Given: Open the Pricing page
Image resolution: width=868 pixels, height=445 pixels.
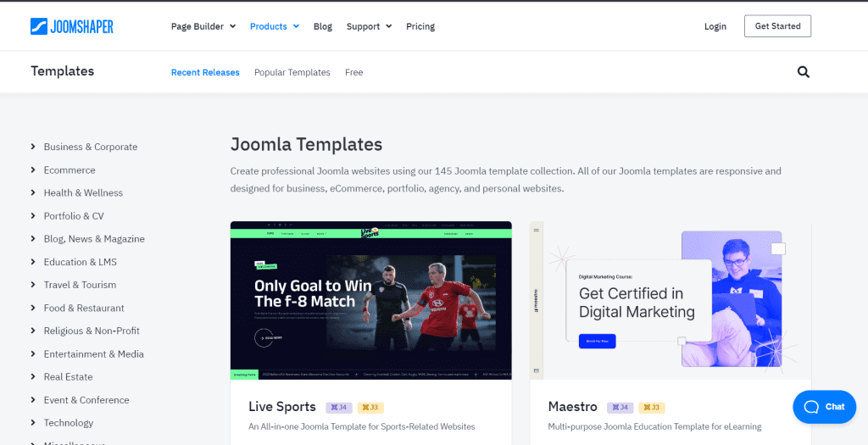Looking at the screenshot, I should pyautogui.click(x=420, y=26).
